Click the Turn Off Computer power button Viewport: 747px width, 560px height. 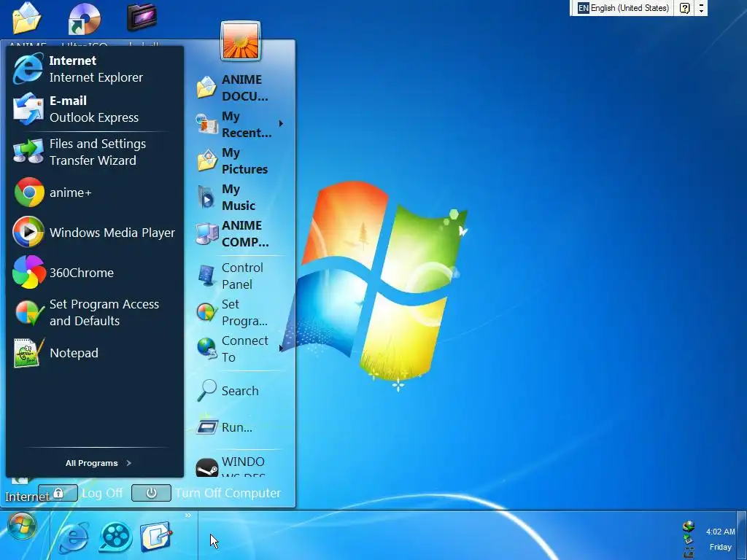151,493
